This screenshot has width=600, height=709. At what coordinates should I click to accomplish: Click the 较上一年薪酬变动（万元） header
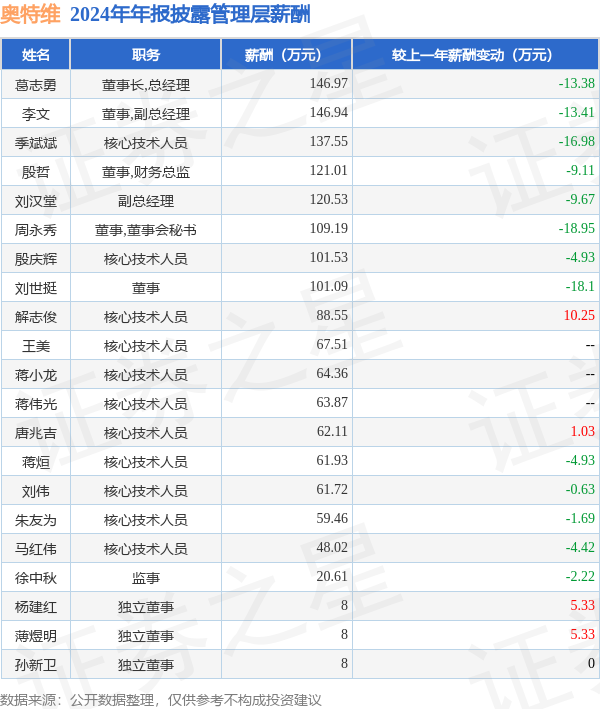(475, 55)
